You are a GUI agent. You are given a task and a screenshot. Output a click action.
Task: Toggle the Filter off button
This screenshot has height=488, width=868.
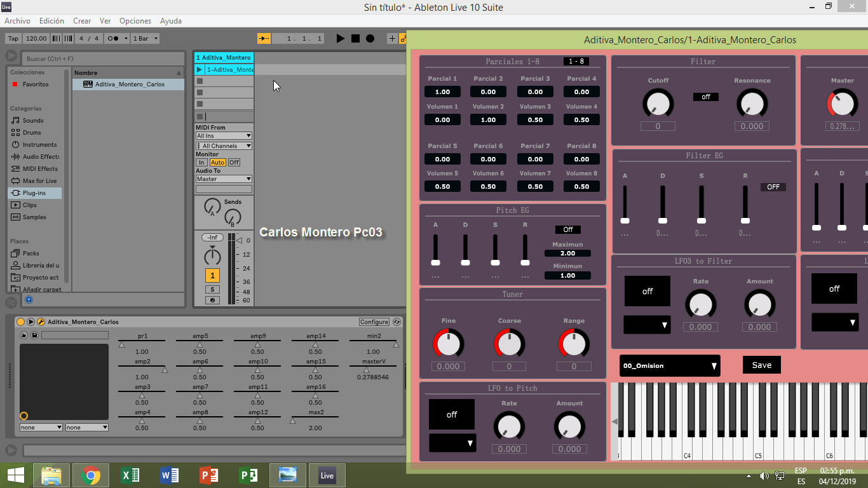(706, 97)
